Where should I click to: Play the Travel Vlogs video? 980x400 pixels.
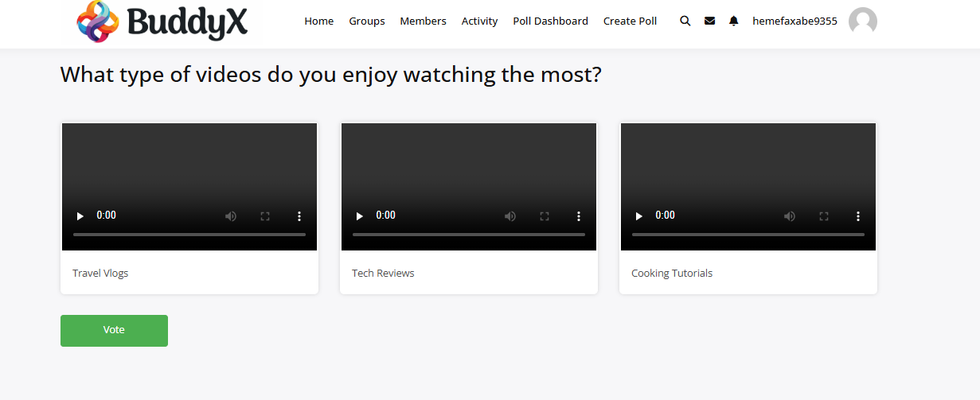pos(80,216)
